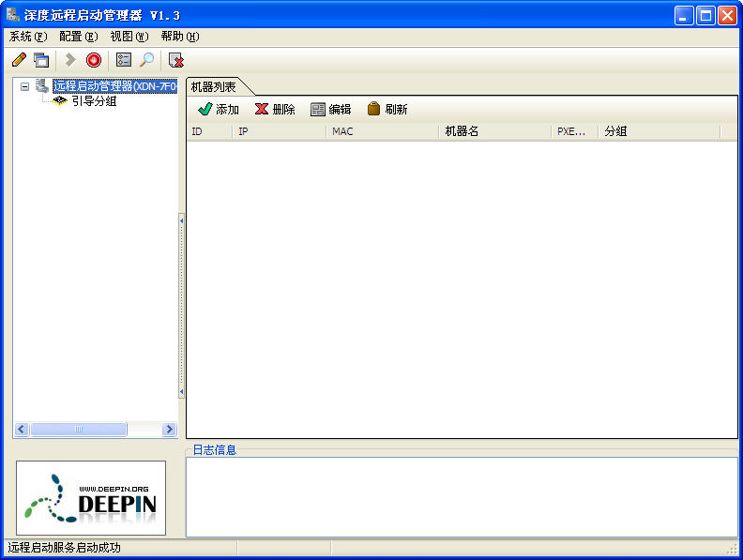
Task: Open the 帮助 menu
Action: pyautogui.click(x=179, y=37)
